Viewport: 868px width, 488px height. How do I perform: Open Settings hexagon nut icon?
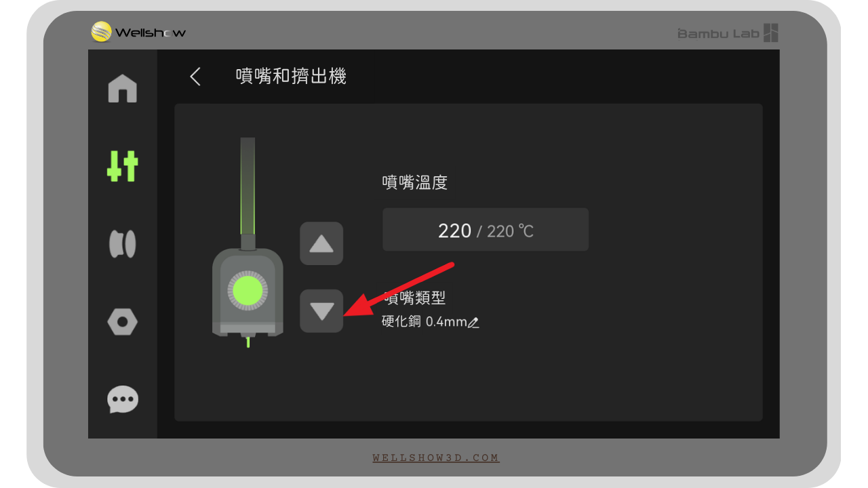(123, 322)
